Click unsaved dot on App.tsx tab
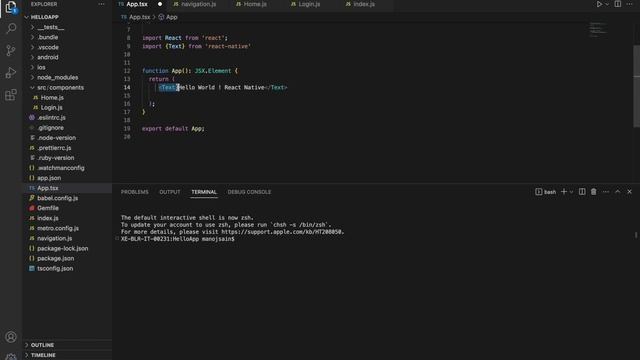The height and width of the screenshot is (360, 640). pos(160,4)
